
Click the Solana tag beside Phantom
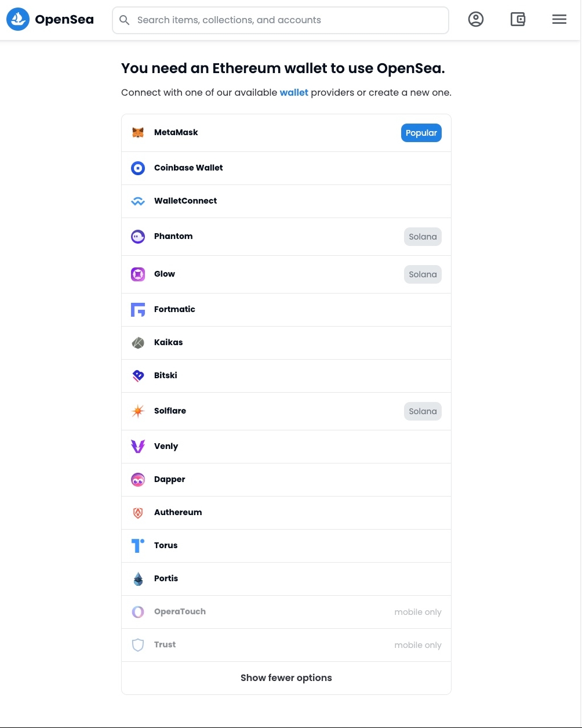pyautogui.click(x=423, y=237)
